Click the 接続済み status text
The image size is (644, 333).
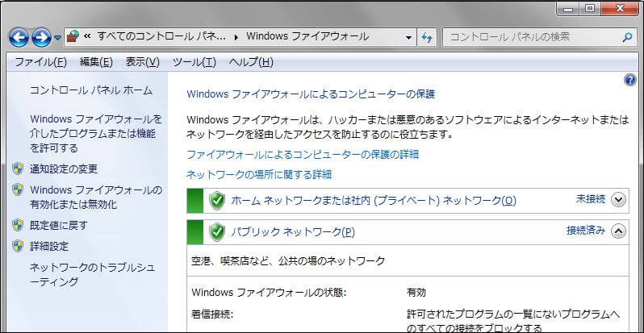coord(586,231)
